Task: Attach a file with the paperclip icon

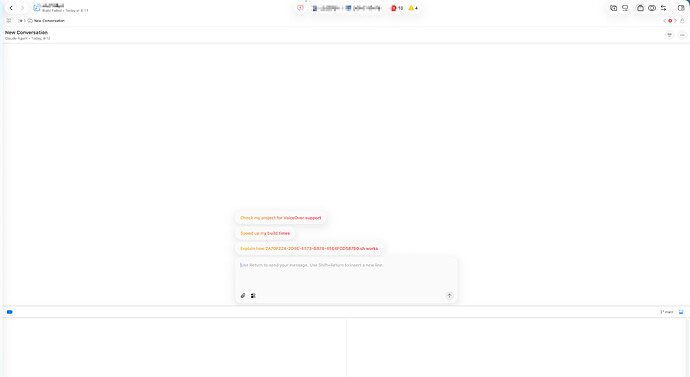Action: tap(243, 296)
